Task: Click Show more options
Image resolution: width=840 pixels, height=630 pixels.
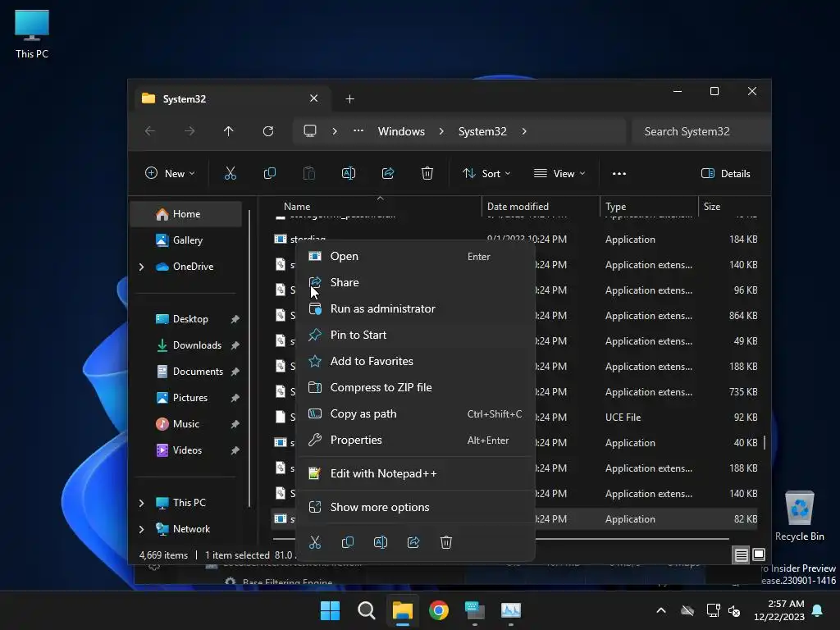Action: [416, 507]
